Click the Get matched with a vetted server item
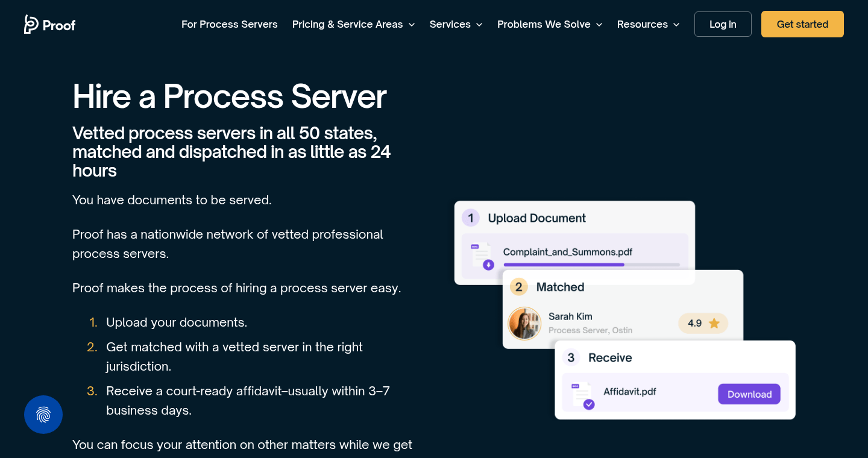This screenshot has height=458, width=868. point(234,357)
